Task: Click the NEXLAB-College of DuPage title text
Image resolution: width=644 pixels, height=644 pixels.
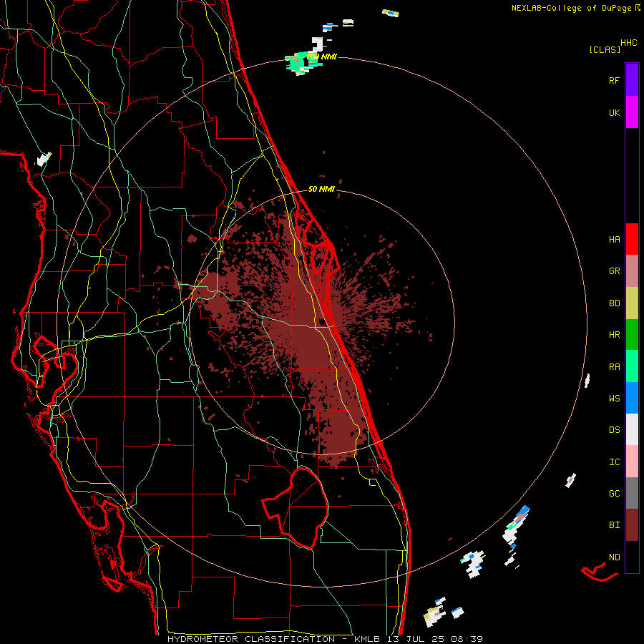Action: [x=572, y=8]
